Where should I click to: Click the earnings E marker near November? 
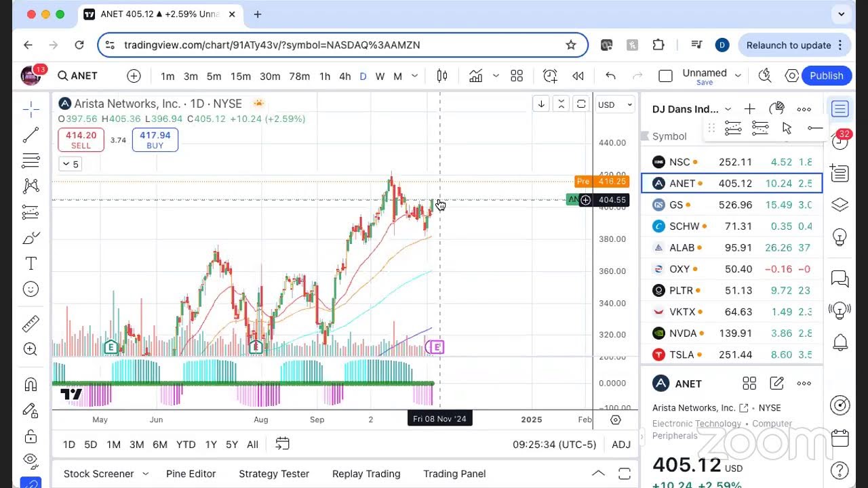pos(437,347)
